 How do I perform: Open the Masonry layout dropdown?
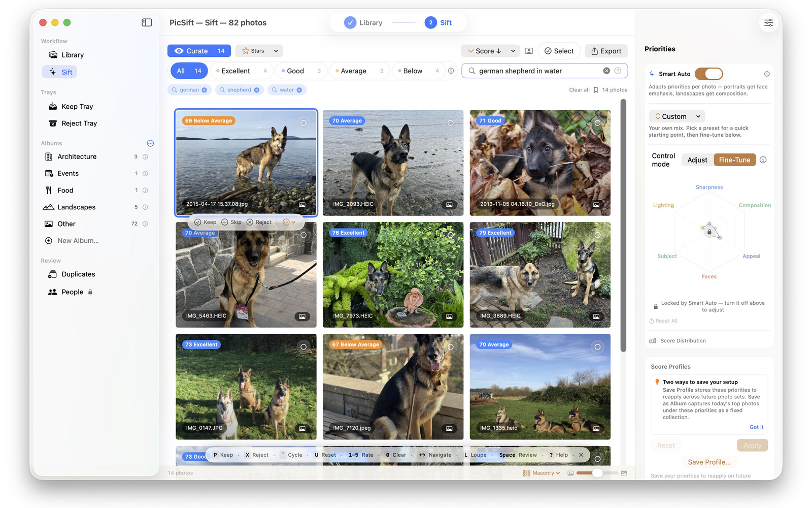pos(542,473)
